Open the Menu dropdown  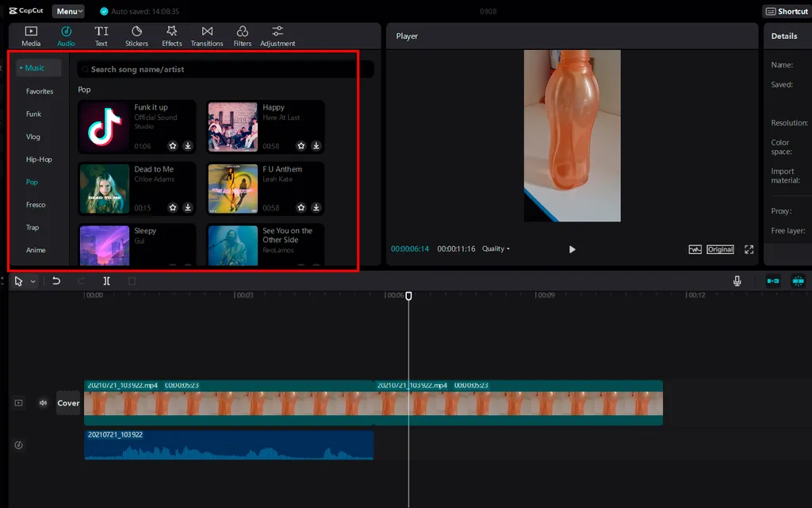(68, 11)
